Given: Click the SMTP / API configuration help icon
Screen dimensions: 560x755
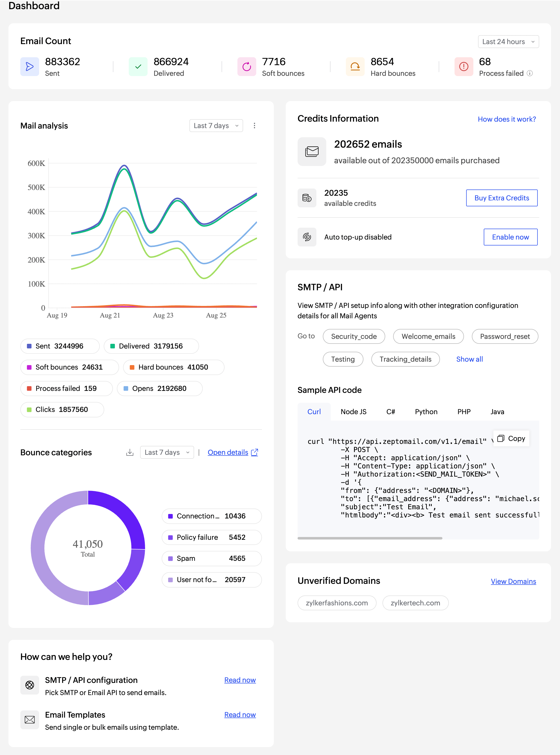Looking at the screenshot, I should point(30,685).
